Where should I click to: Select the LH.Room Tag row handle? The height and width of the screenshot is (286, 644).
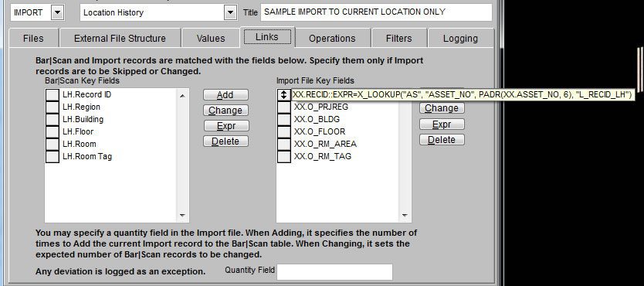pyautogui.click(x=53, y=156)
